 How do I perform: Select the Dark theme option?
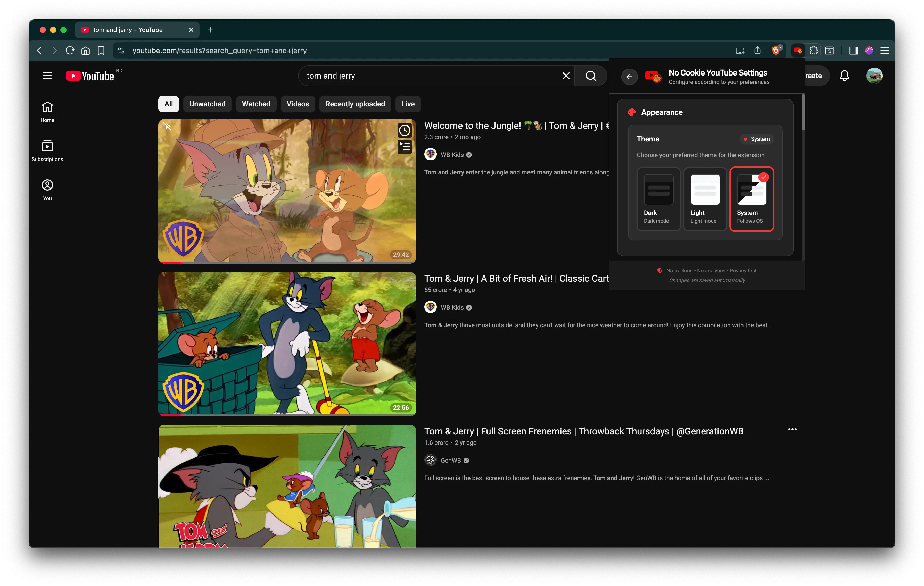tap(658, 199)
